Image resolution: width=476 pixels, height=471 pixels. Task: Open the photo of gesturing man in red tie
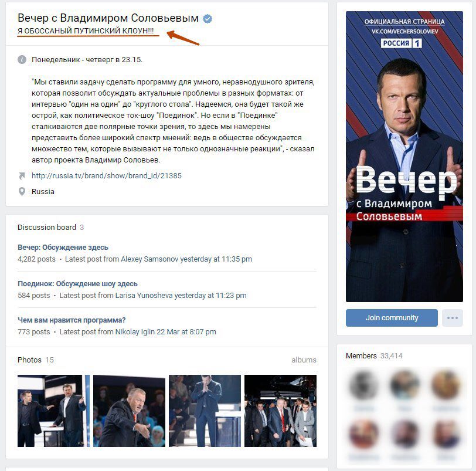click(129, 411)
